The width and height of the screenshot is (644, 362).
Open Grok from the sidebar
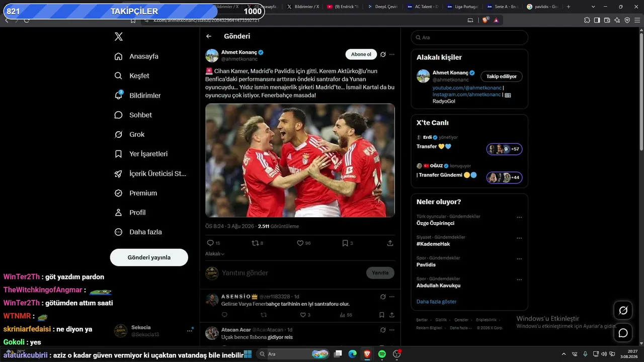[x=130, y=135]
